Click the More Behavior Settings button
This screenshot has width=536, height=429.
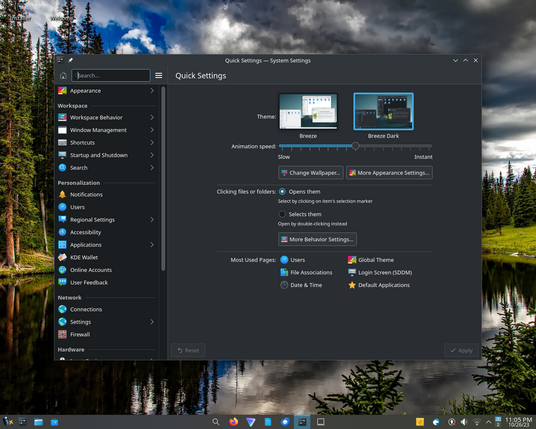pyautogui.click(x=317, y=239)
